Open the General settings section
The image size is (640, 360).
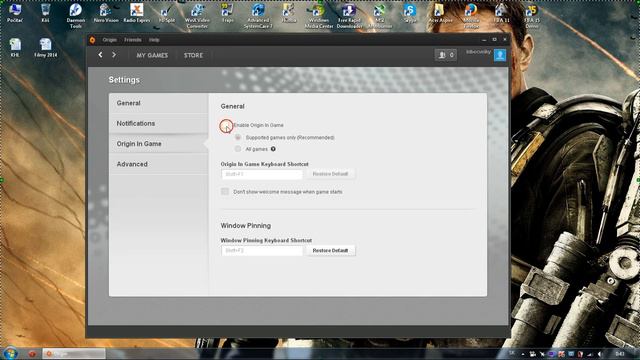(159, 103)
